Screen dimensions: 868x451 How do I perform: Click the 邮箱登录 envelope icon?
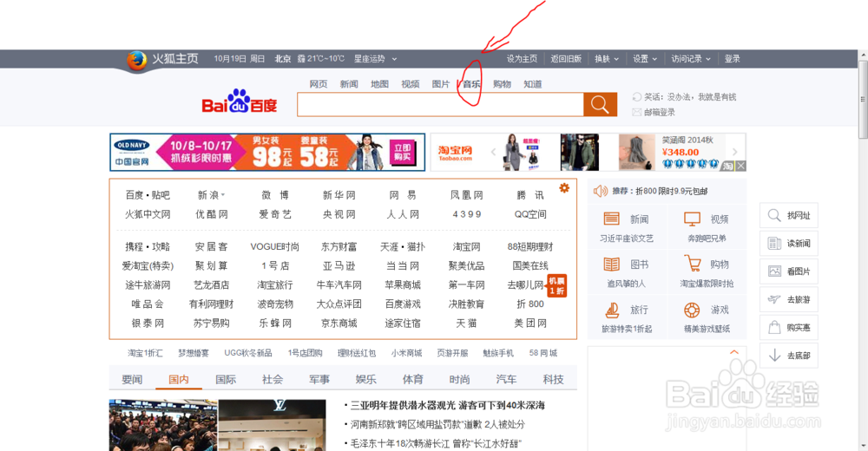pos(636,113)
